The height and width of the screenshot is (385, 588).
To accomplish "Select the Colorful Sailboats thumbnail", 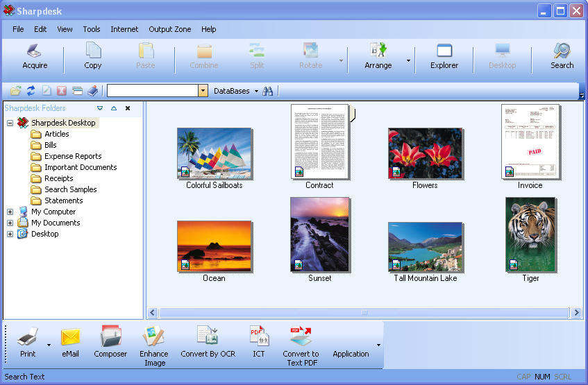I will [215, 153].
